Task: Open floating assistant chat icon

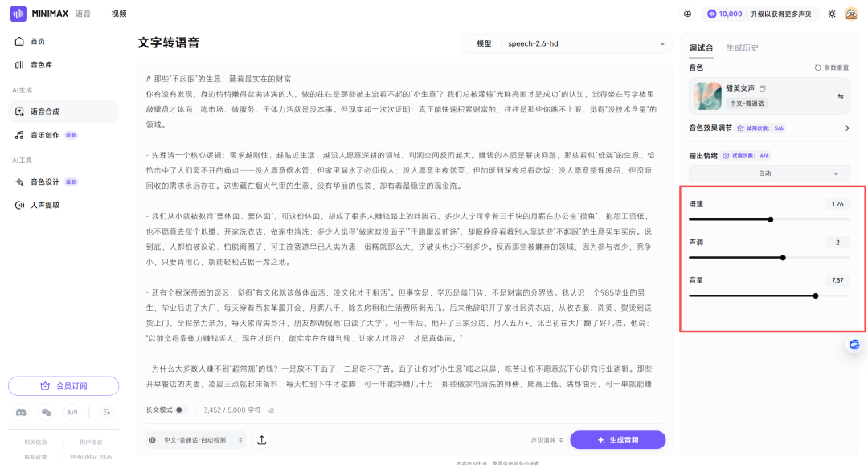Action: tap(854, 345)
